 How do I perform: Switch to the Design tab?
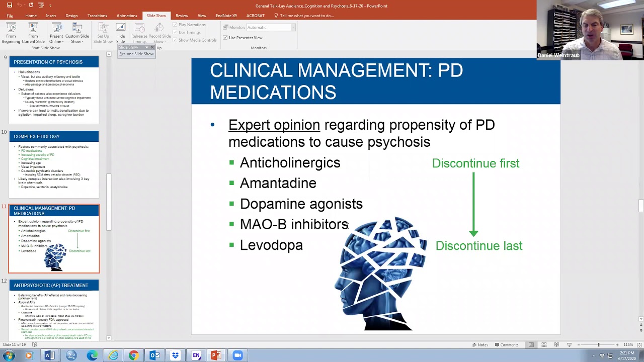click(71, 16)
